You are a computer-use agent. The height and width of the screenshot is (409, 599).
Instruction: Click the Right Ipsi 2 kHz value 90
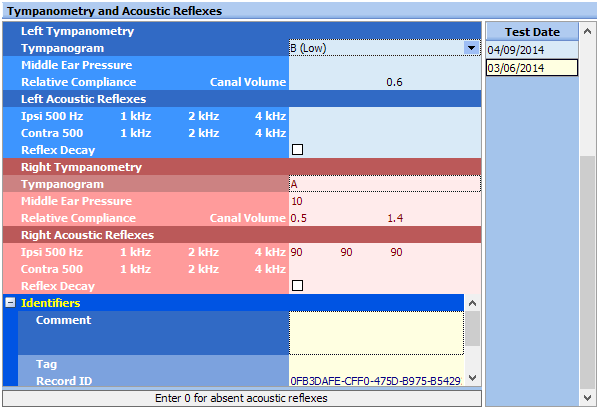pos(396,252)
